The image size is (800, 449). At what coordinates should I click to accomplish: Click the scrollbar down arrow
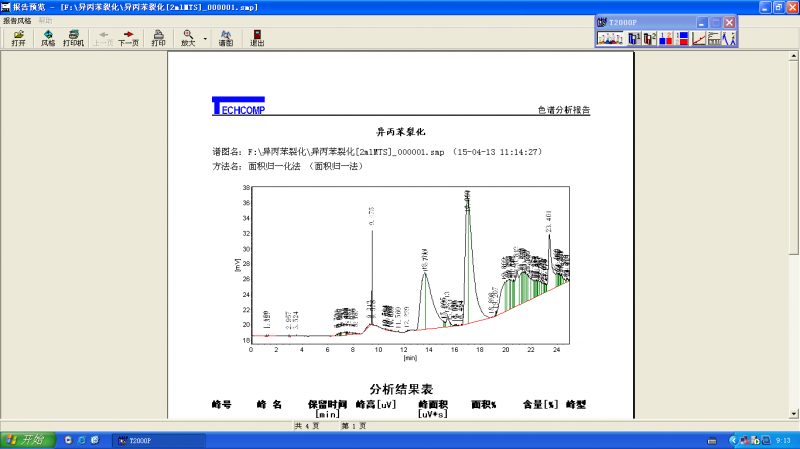[x=793, y=414]
